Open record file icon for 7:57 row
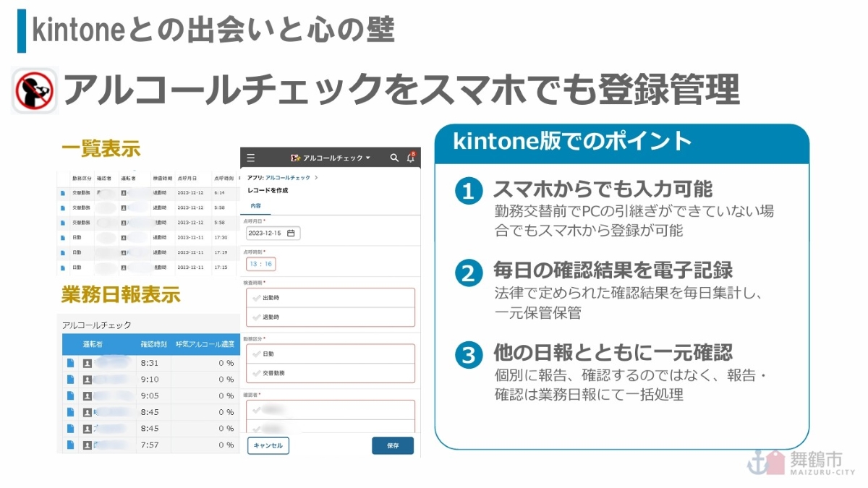Viewport: 868px width, 488px height. 71,445
